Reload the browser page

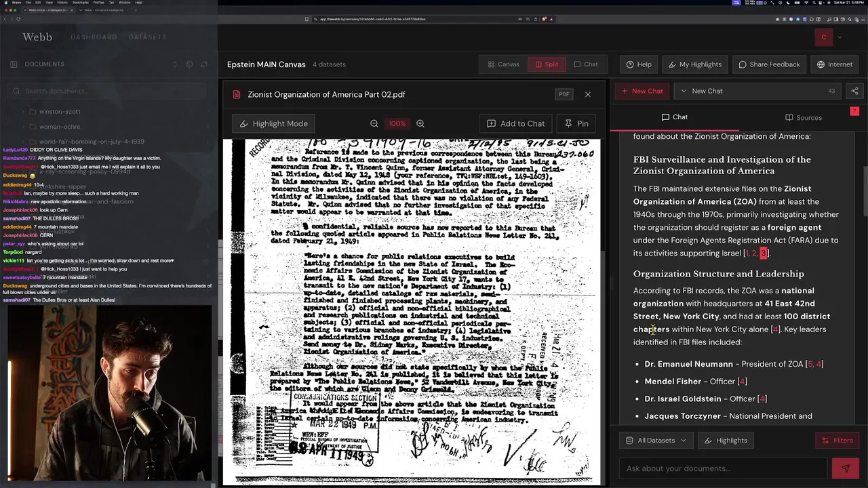tap(18, 19)
